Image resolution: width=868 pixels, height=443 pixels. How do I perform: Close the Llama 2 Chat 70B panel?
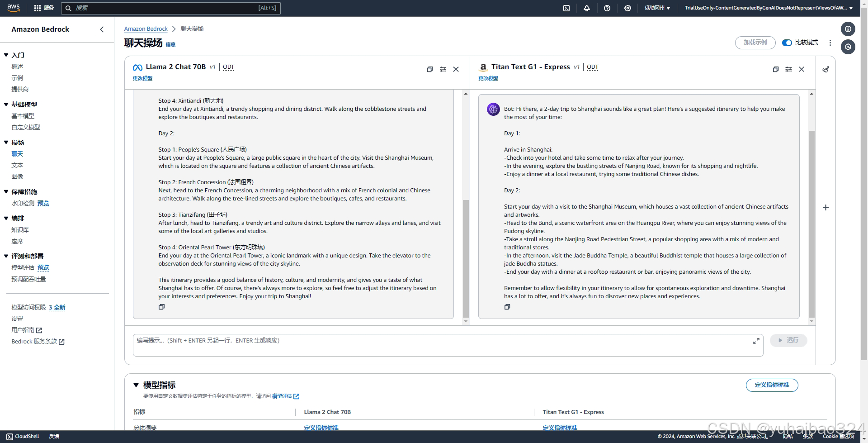pos(456,69)
